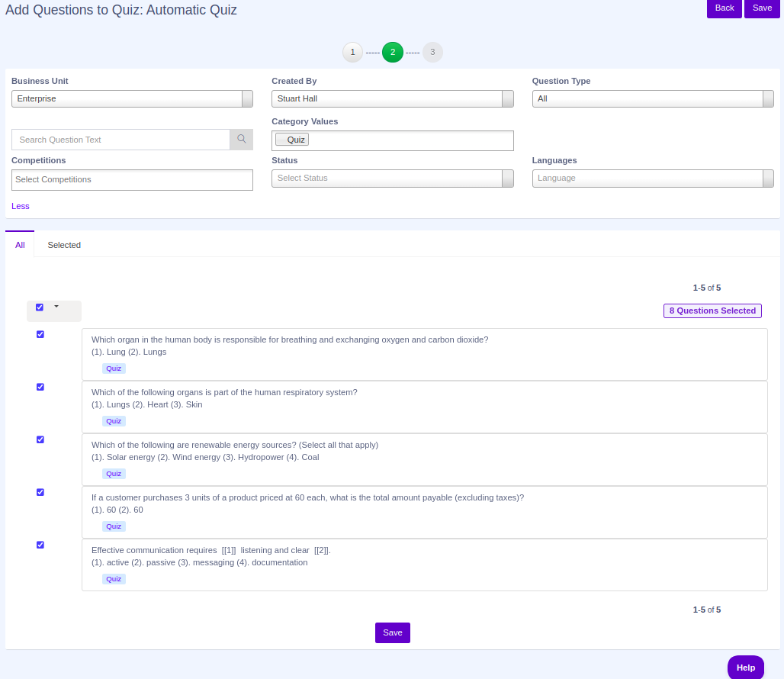Click the Quiz tag on the lungs question
The height and width of the screenshot is (679, 784).
click(x=114, y=368)
